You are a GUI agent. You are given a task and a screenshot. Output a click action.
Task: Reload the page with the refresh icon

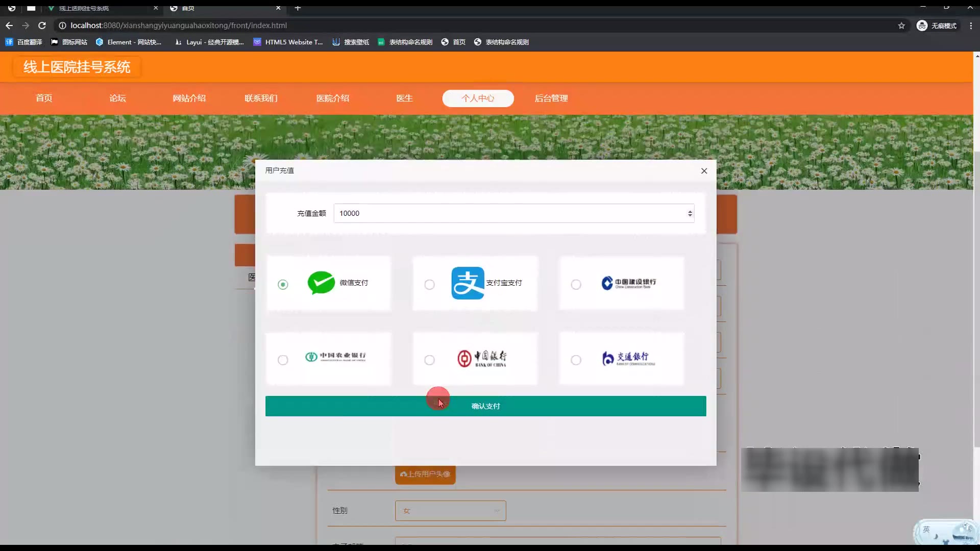click(x=42, y=26)
